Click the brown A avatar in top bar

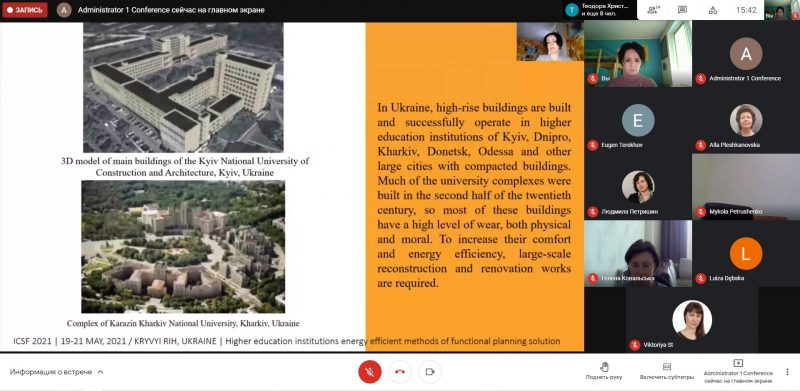pos(64,10)
